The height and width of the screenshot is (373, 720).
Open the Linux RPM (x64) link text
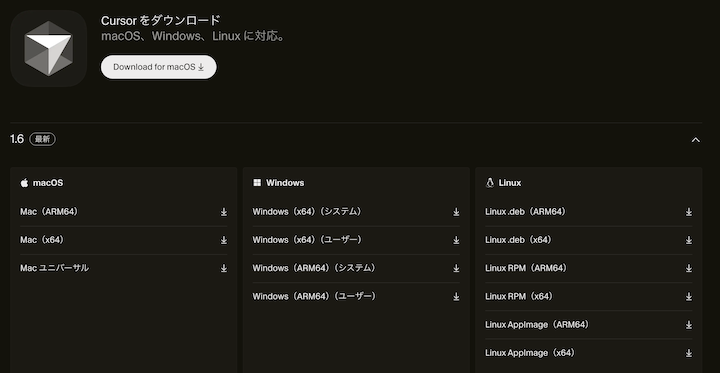[x=519, y=297]
